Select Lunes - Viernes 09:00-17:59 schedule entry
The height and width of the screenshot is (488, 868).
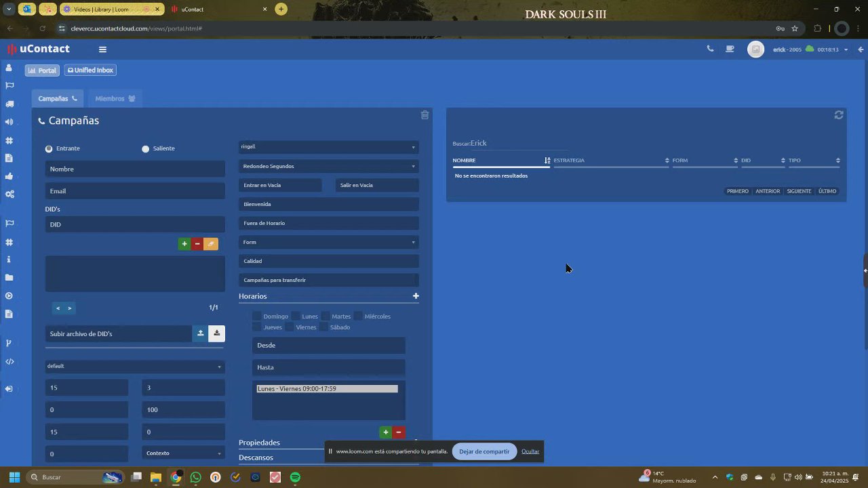[327, 389]
